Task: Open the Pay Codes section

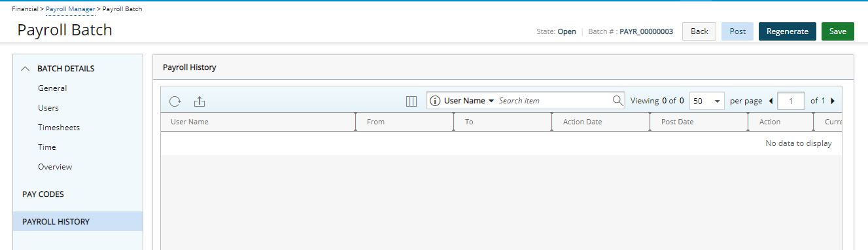Action: pyautogui.click(x=43, y=194)
